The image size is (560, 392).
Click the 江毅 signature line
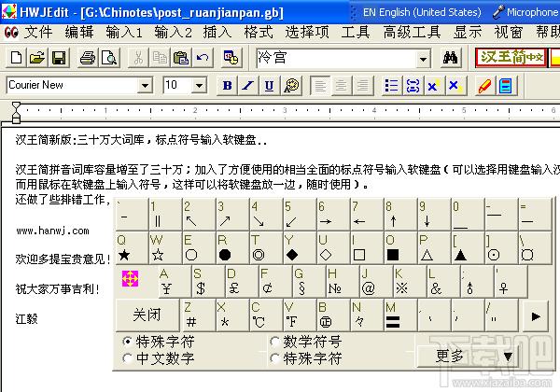pyautogui.click(x=26, y=318)
